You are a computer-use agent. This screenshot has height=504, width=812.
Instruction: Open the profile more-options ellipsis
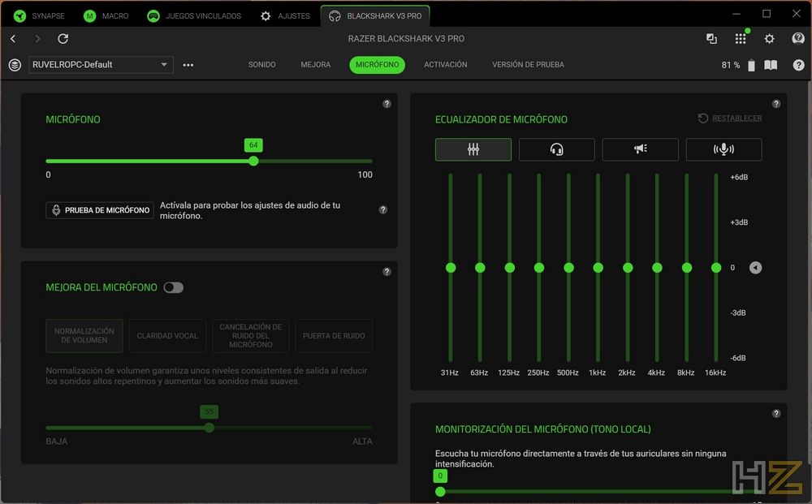[188, 65]
